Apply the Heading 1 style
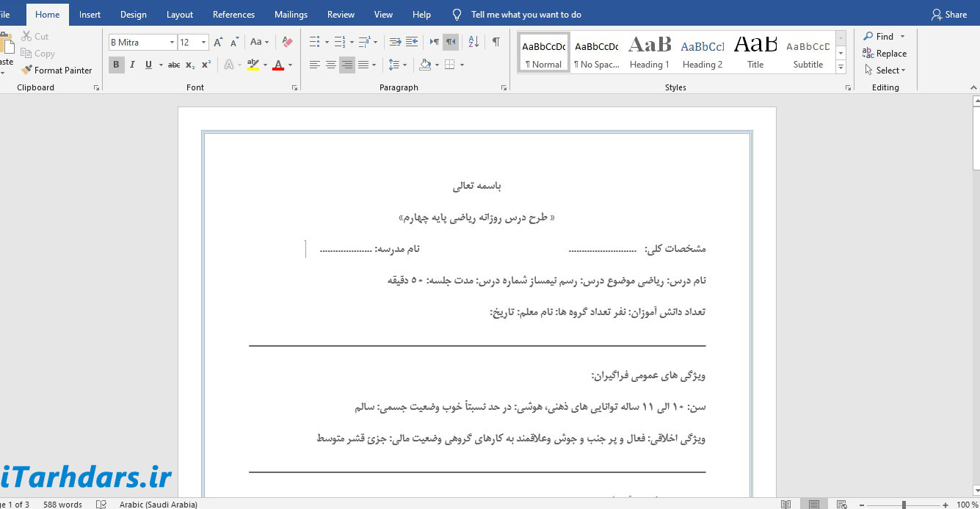The image size is (980, 509). point(650,52)
